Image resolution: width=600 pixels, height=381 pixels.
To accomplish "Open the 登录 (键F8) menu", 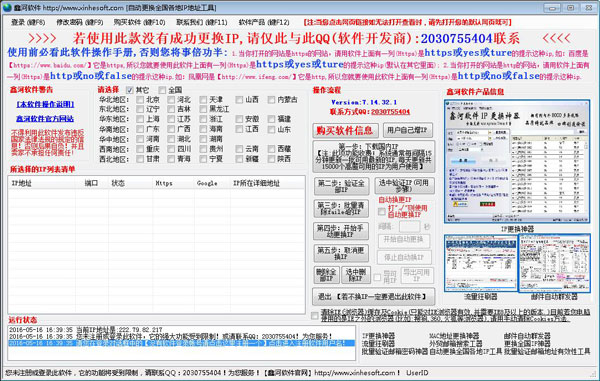I will [28, 23].
